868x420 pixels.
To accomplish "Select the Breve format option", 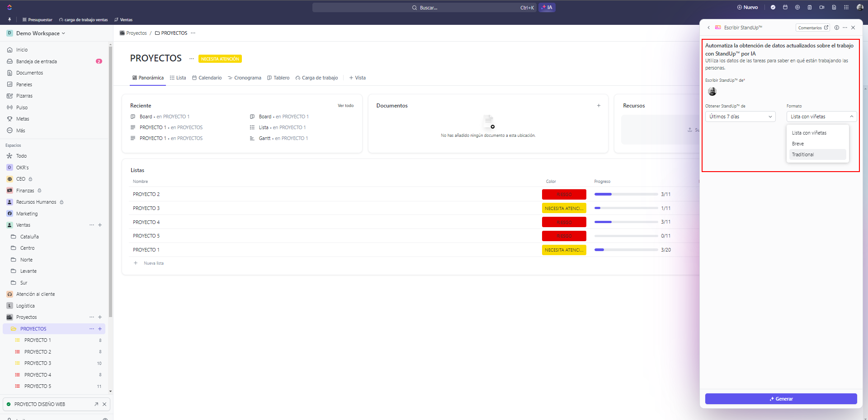I will (x=798, y=144).
